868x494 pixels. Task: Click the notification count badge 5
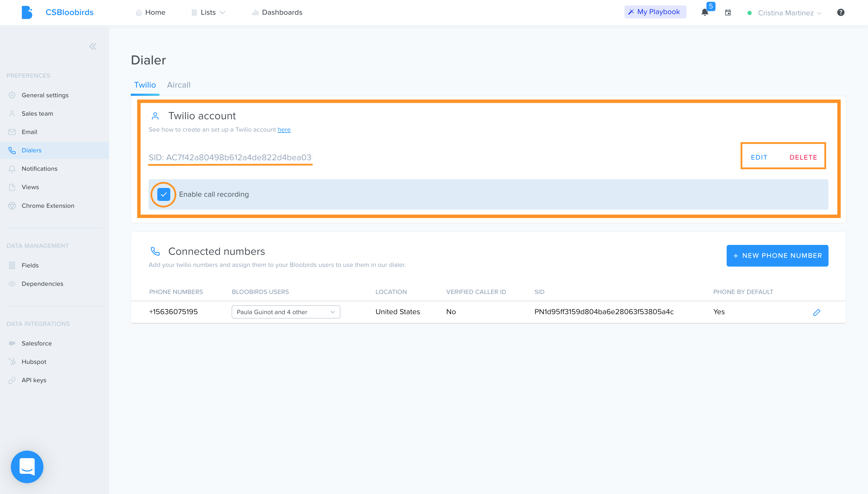(710, 6)
